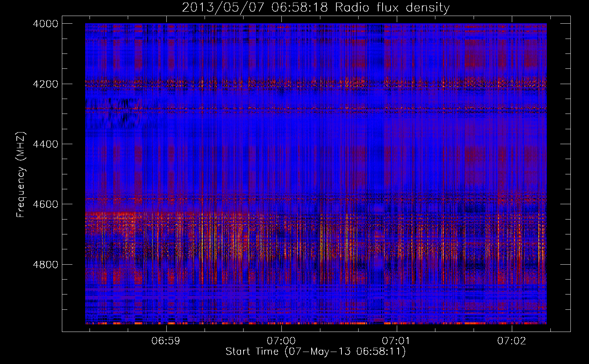Click the plot title '2013/05/07 06:58:18 Radio flux density'
Screen dimensions: 589x364
pyautogui.click(x=316, y=8)
